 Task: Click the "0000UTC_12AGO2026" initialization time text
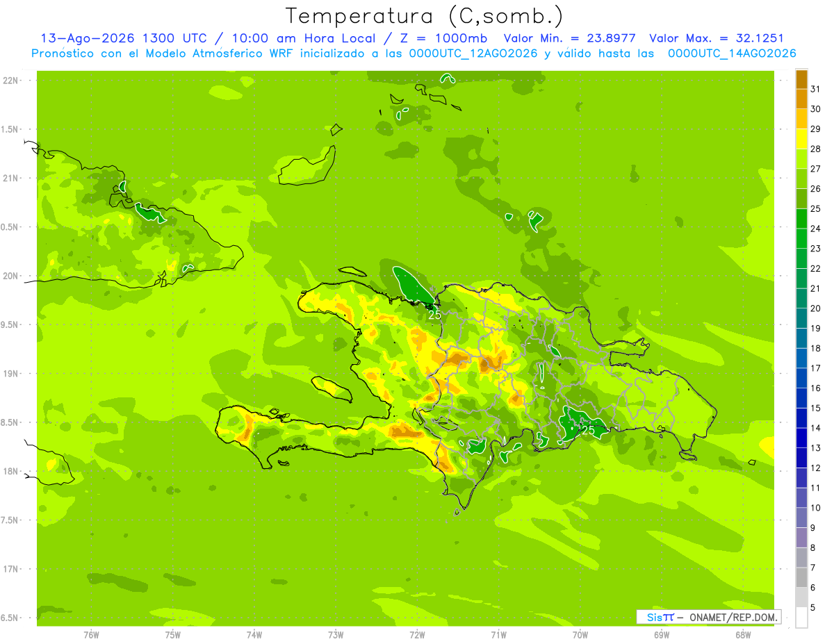(474, 53)
